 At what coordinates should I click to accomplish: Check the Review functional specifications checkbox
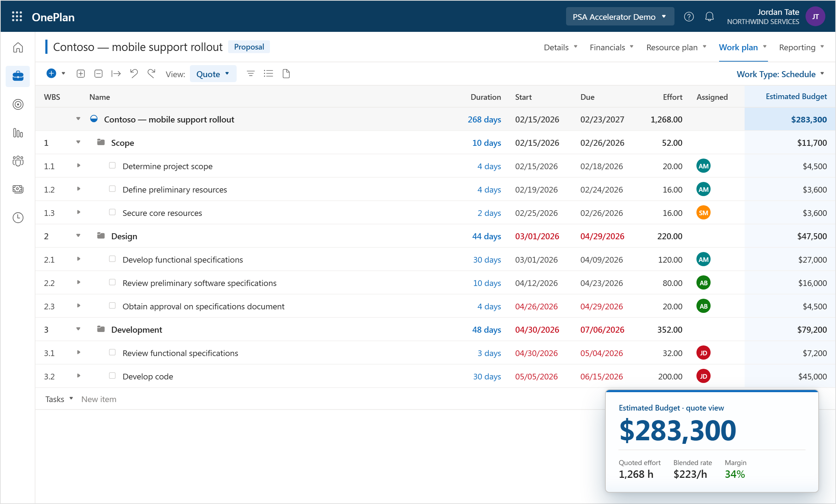112,352
